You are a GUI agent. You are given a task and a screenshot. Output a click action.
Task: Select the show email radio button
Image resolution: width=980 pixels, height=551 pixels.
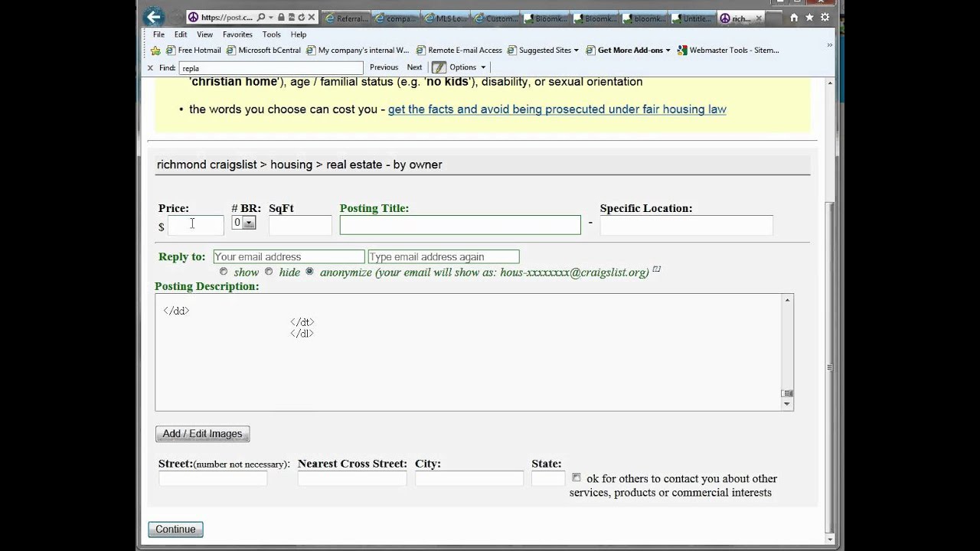tap(224, 271)
